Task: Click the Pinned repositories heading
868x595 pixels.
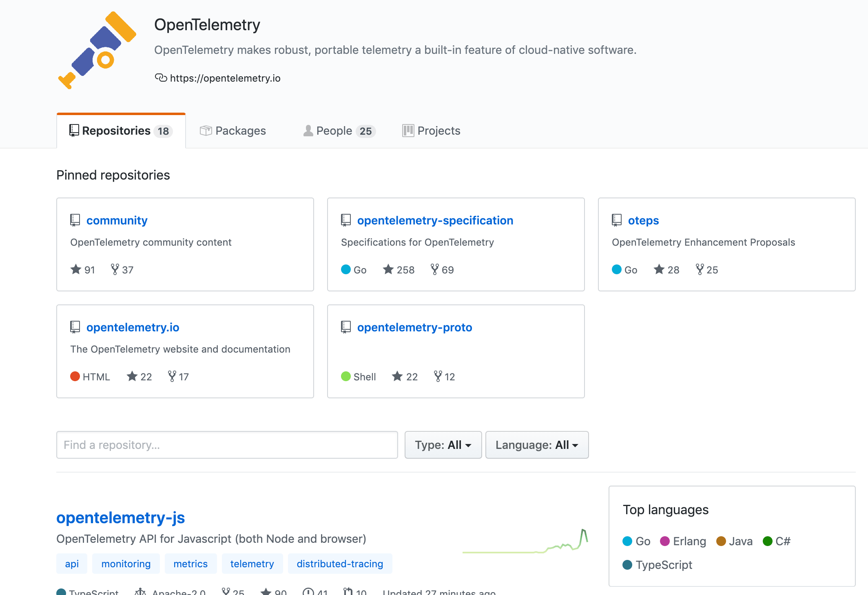Action: tap(113, 175)
